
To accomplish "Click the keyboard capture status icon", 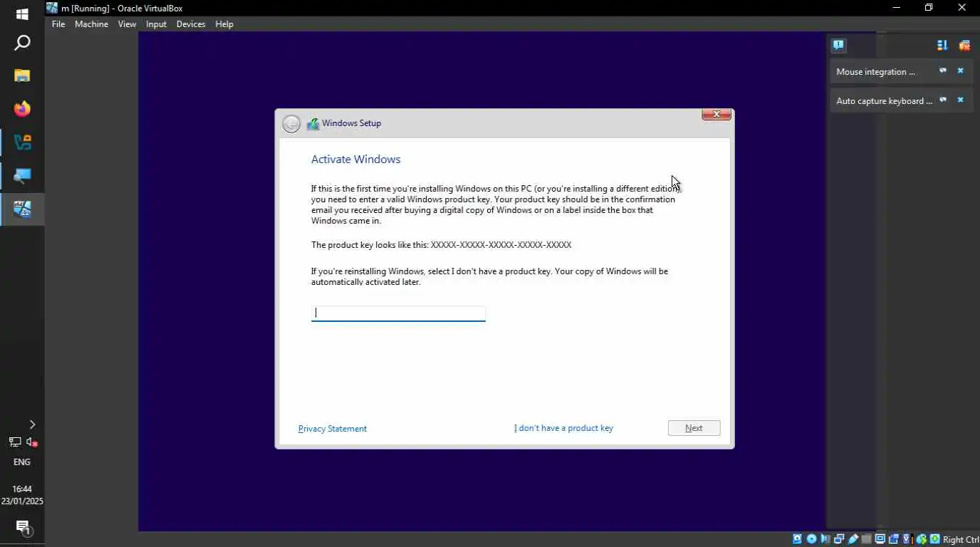I will tap(934, 539).
